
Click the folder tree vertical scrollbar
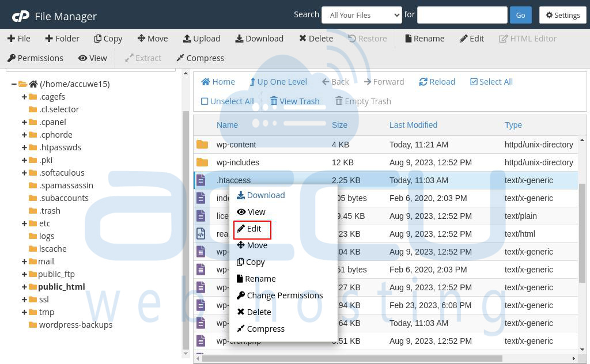click(186, 230)
